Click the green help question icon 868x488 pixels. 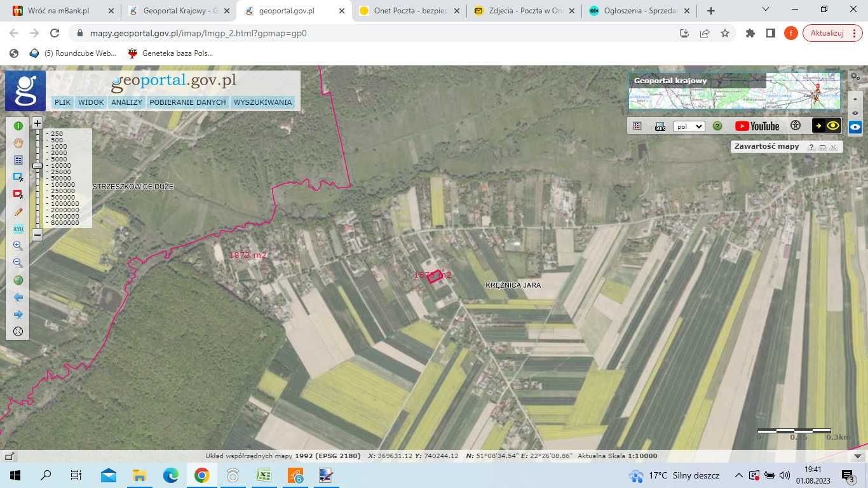point(717,126)
